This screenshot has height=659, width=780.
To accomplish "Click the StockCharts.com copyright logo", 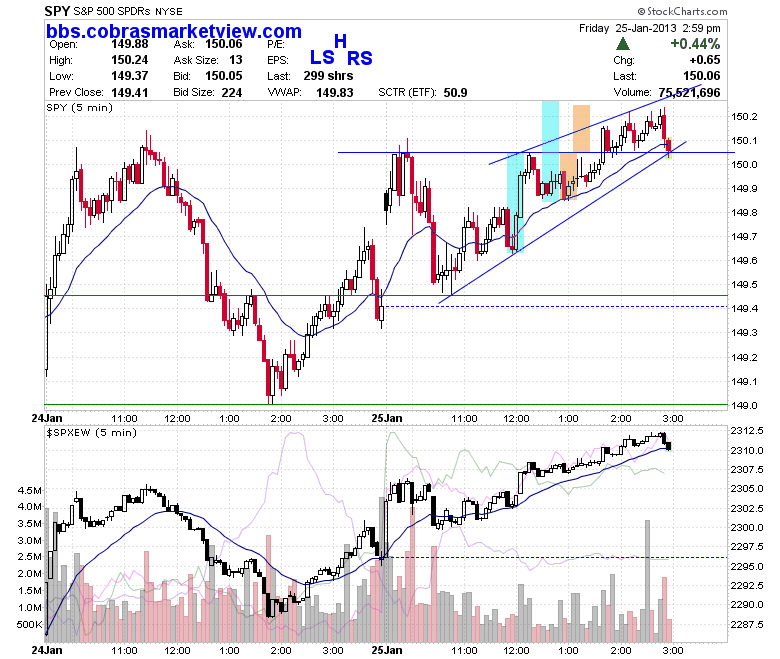I will tap(682, 11).
